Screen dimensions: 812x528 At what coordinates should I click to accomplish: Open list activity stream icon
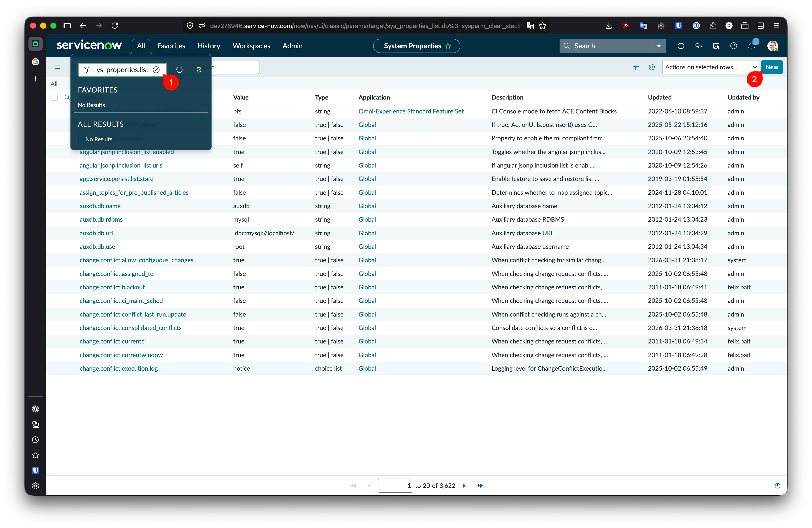pyautogui.click(x=635, y=67)
